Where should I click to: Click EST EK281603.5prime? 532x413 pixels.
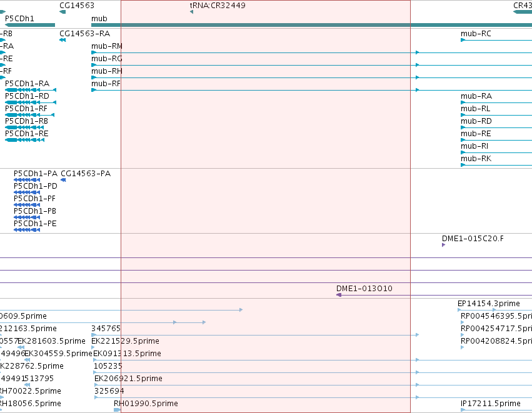51,341
